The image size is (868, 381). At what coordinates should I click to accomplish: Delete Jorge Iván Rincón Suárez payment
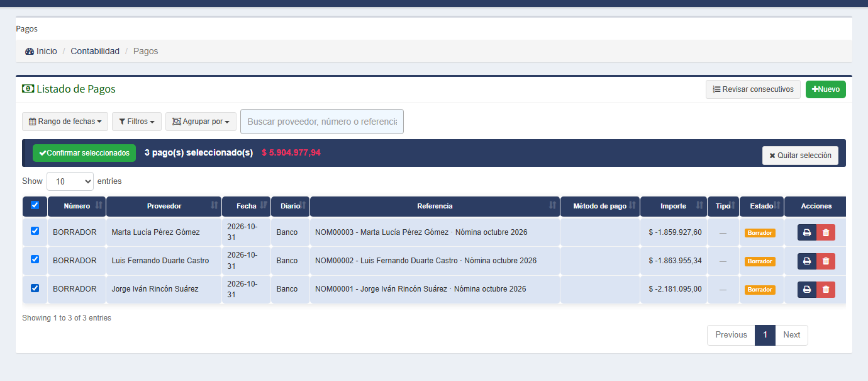coord(826,289)
